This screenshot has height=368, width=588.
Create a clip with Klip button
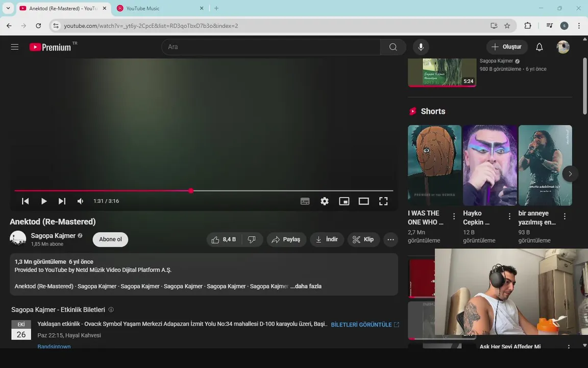363,239
